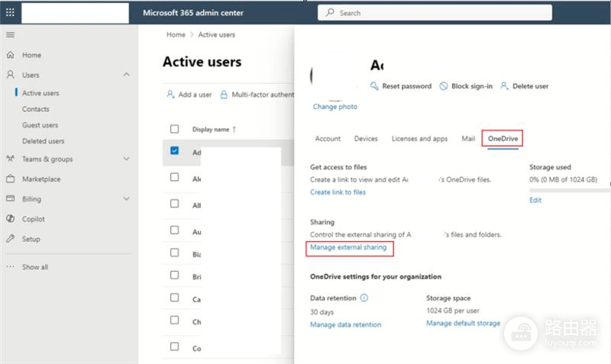Open Contacts in sidebar
The width and height of the screenshot is (611, 364).
(x=35, y=109)
